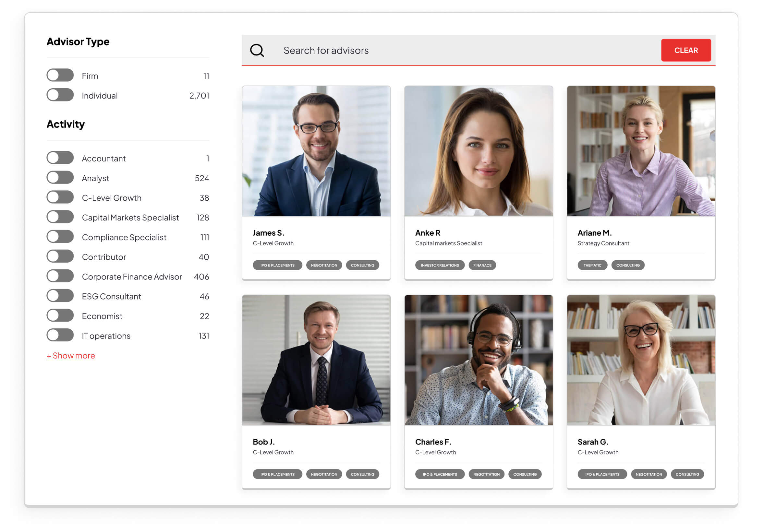This screenshot has width=764, height=532.
Task: Click Bob J. advisor name
Action: click(263, 442)
